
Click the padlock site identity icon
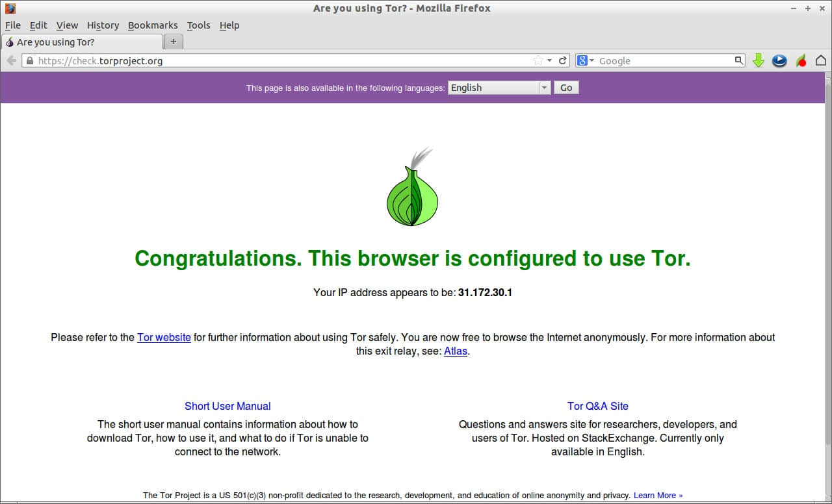pos(29,60)
